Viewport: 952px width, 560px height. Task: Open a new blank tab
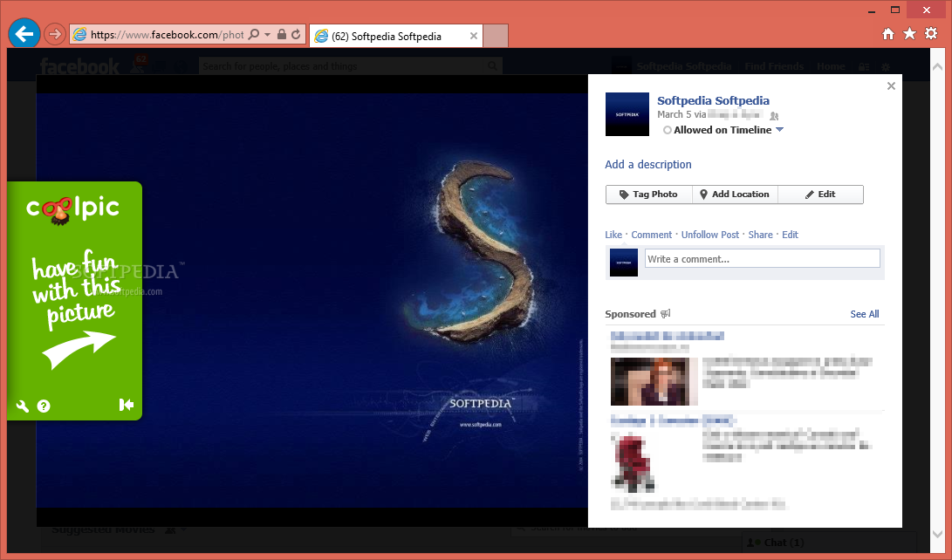496,36
